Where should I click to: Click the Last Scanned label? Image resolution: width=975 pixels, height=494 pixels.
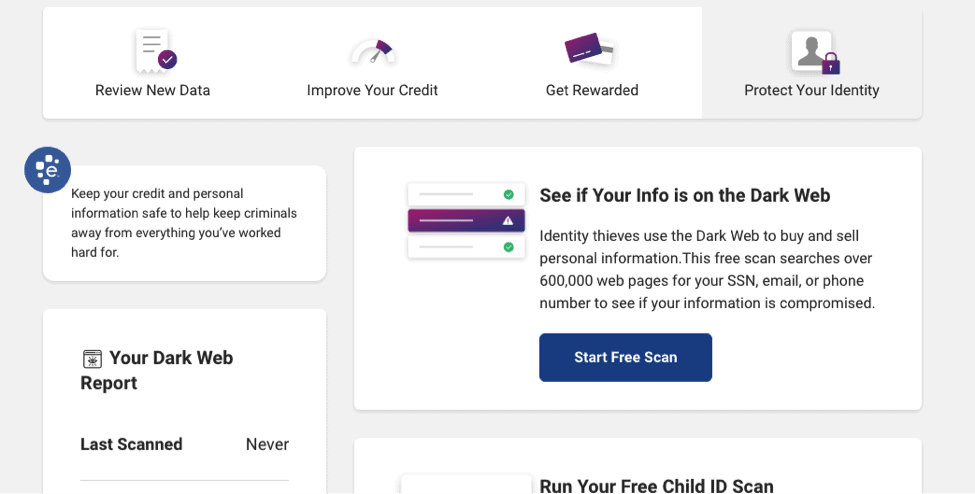click(x=131, y=444)
